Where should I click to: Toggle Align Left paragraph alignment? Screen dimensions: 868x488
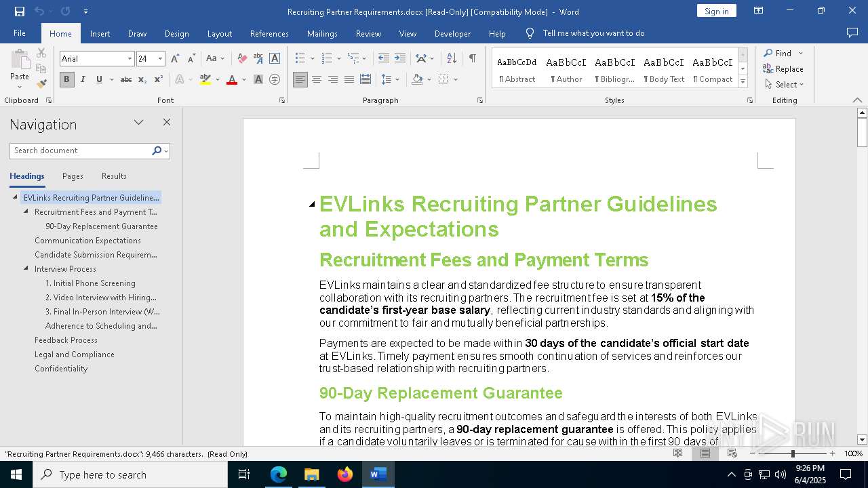pyautogui.click(x=300, y=79)
